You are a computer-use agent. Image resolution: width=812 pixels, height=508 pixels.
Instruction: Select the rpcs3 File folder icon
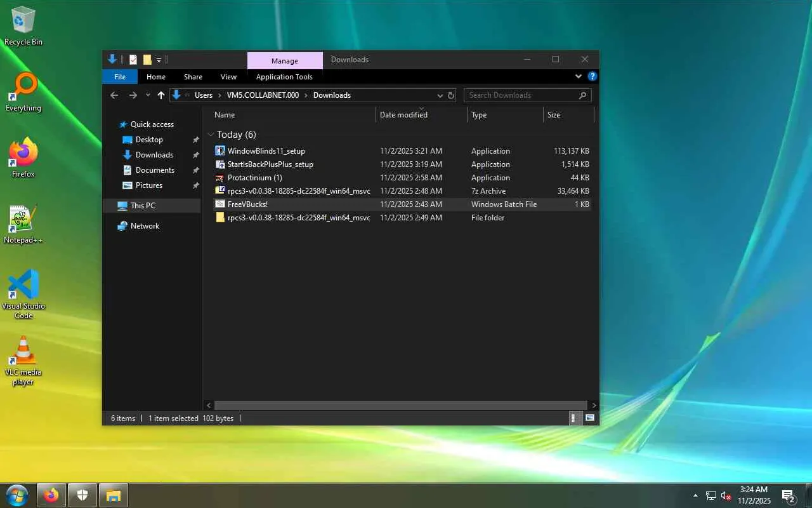[220, 218]
